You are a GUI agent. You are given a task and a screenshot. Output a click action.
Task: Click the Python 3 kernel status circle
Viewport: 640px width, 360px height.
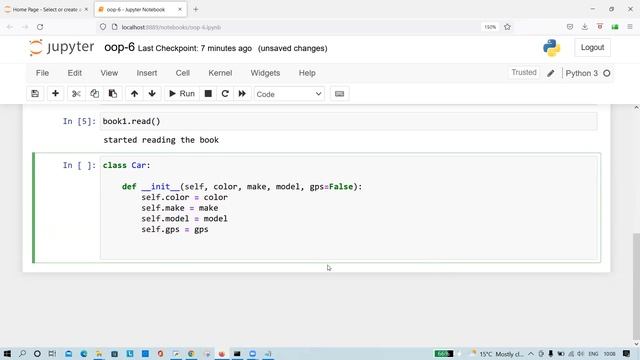pyautogui.click(x=607, y=73)
